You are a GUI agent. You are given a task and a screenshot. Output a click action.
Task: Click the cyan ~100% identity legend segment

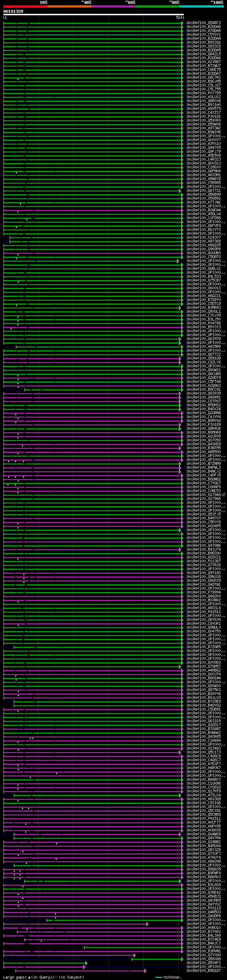[201, 6]
